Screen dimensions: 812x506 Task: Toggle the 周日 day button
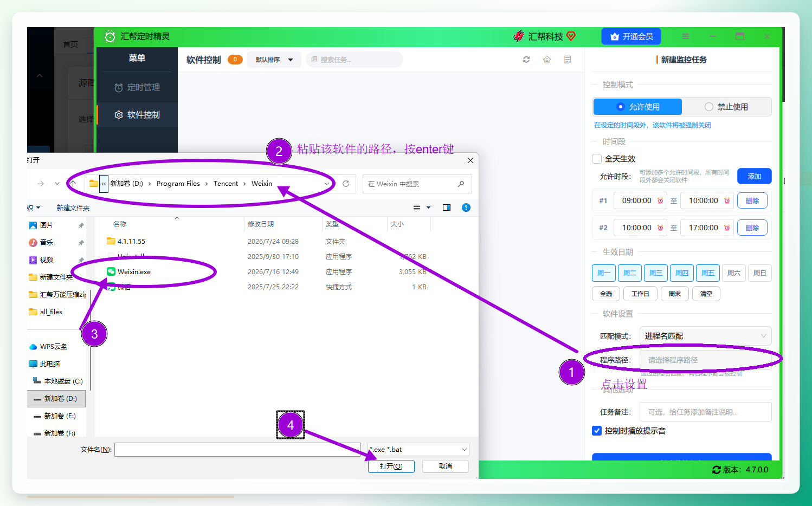[759, 273]
